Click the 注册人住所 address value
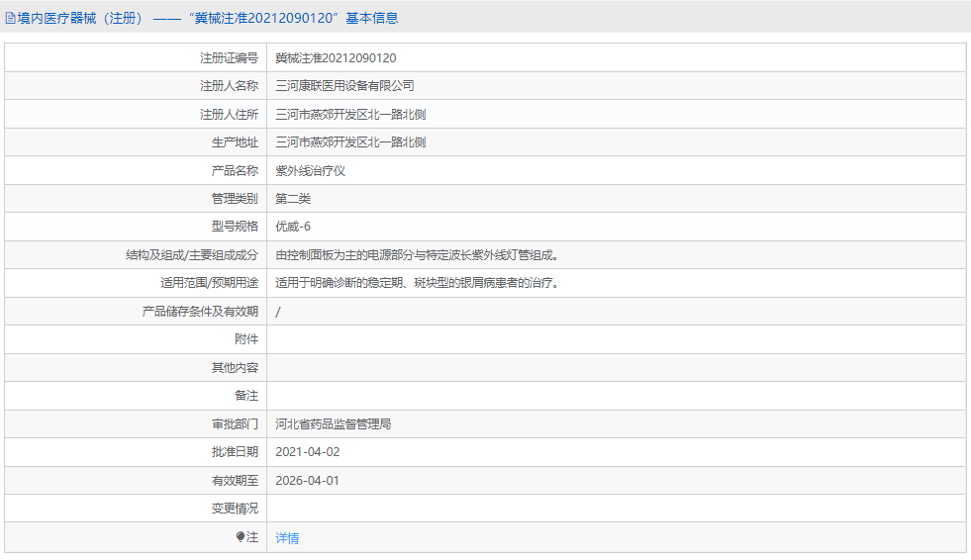971x560 pixels. click(x=350, y=115)
